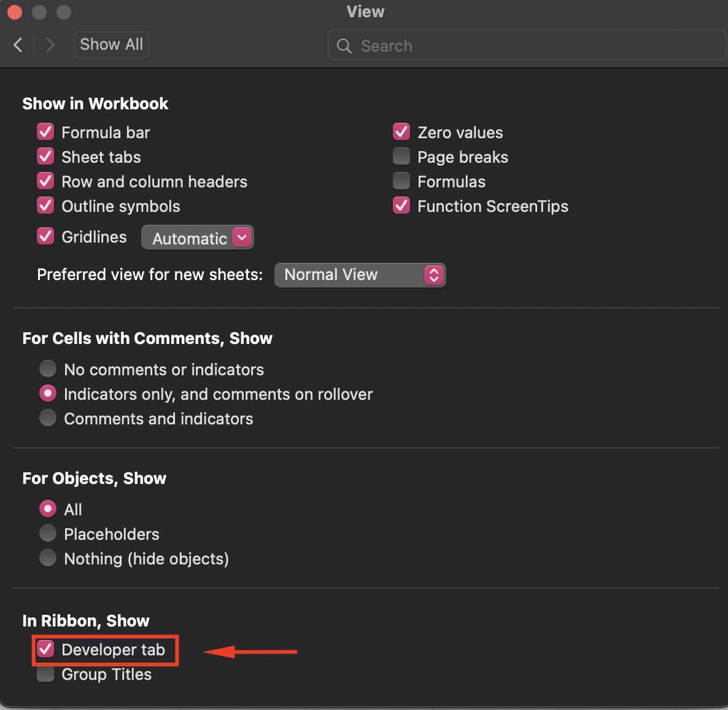Image resolution: width=728 pixels, height=710 pixels.
Task: Enable Group Titles in the ribbon
Action: point(45,673)
